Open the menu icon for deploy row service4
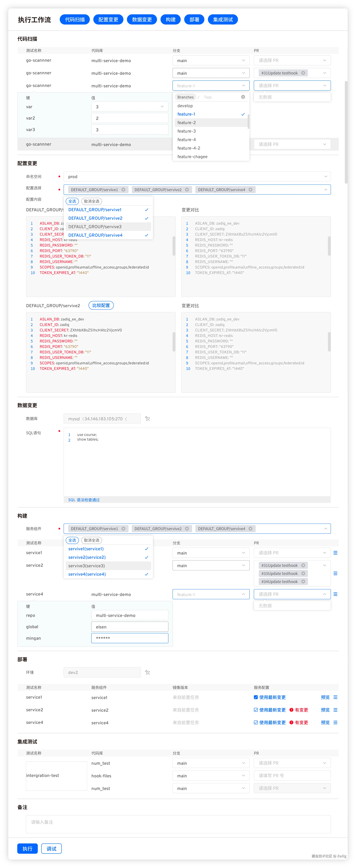Viewport: 356px width, 868px height. click(335, 722)
